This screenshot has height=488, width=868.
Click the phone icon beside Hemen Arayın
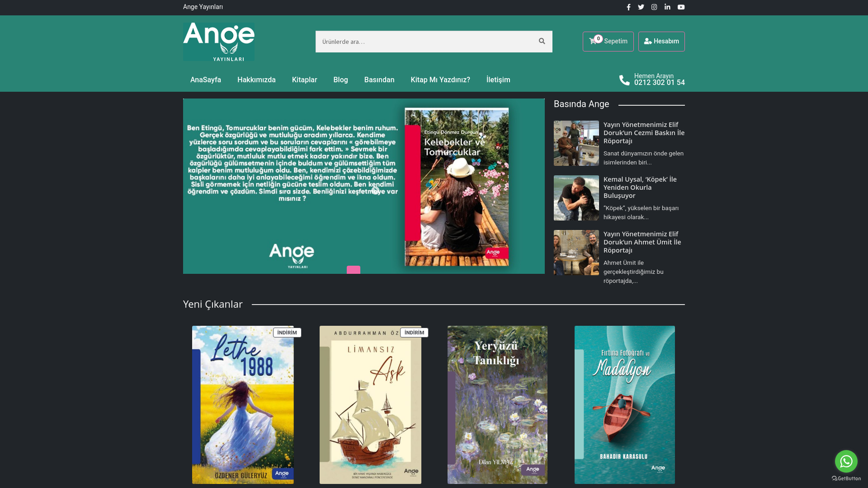coord(624,80)
